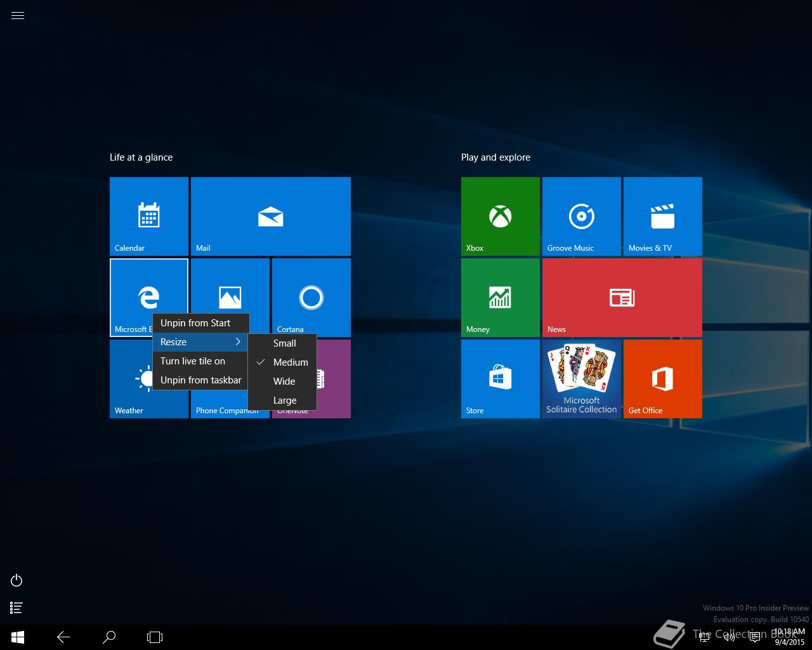Screen dimensions: 812x650
Task: Choose the Wide tile size
Action: [282, 381]
